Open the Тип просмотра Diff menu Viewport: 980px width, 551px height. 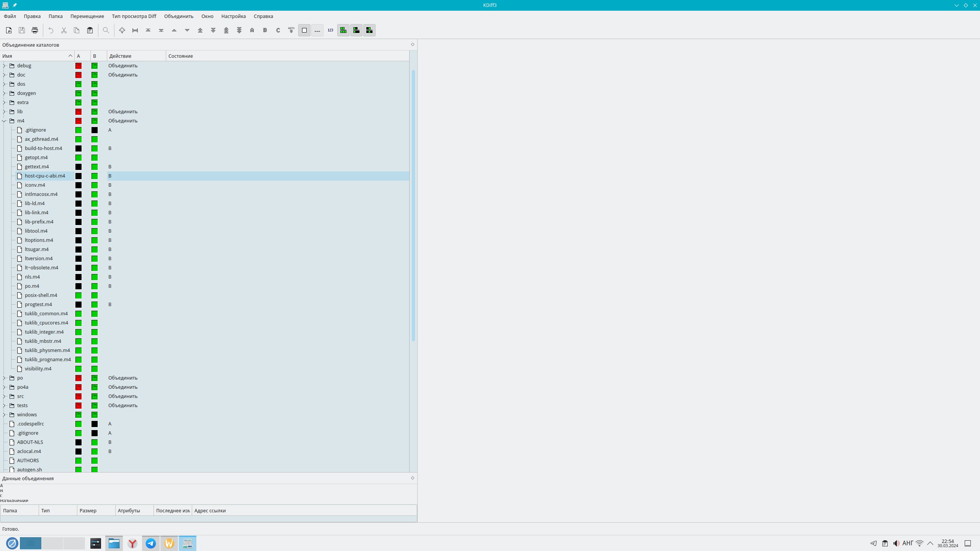pyautogui.click(x=134, y=16)
